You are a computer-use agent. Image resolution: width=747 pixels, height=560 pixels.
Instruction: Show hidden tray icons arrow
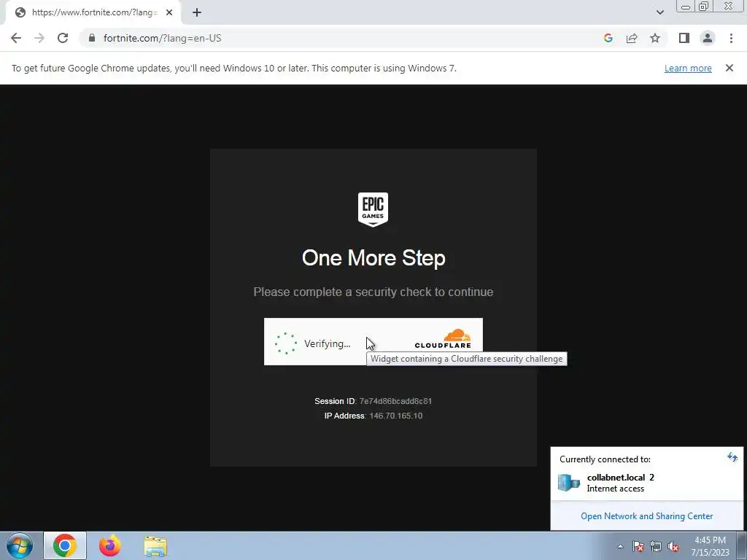pos(620,546)
